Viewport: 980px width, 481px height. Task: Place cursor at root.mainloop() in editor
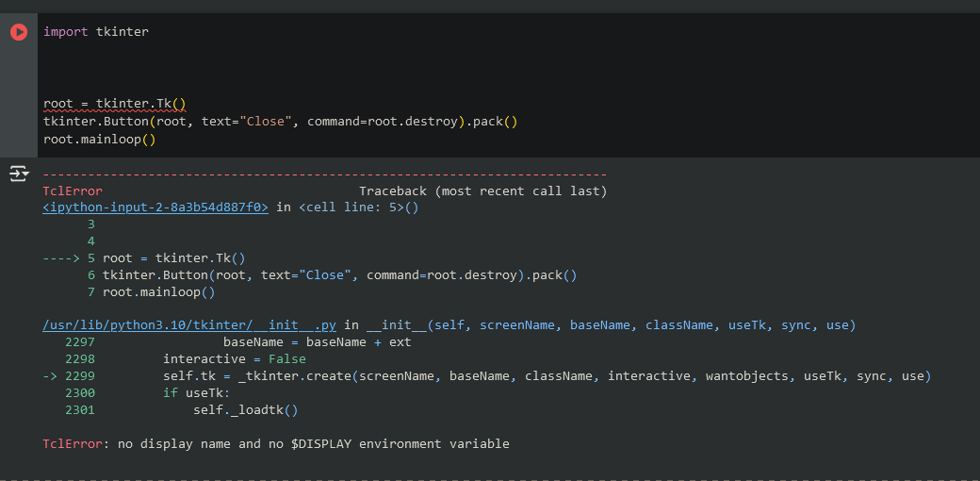click(x=99, y=140)
